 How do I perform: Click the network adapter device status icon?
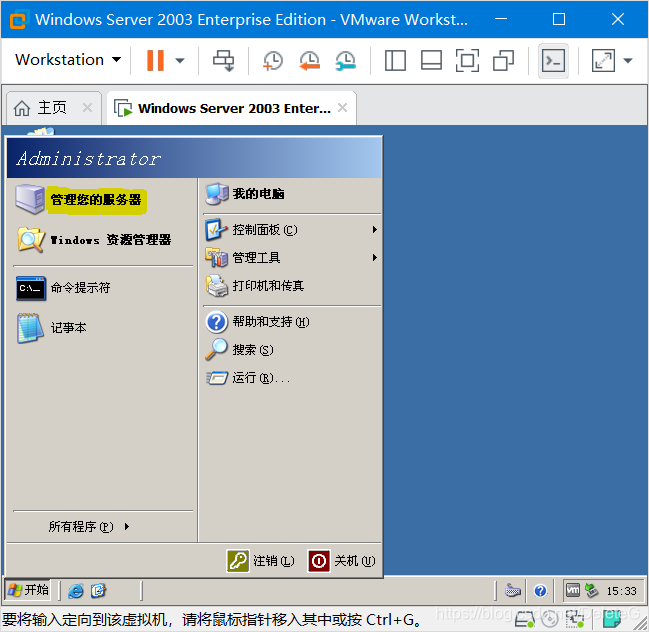(x=575, y=619)
